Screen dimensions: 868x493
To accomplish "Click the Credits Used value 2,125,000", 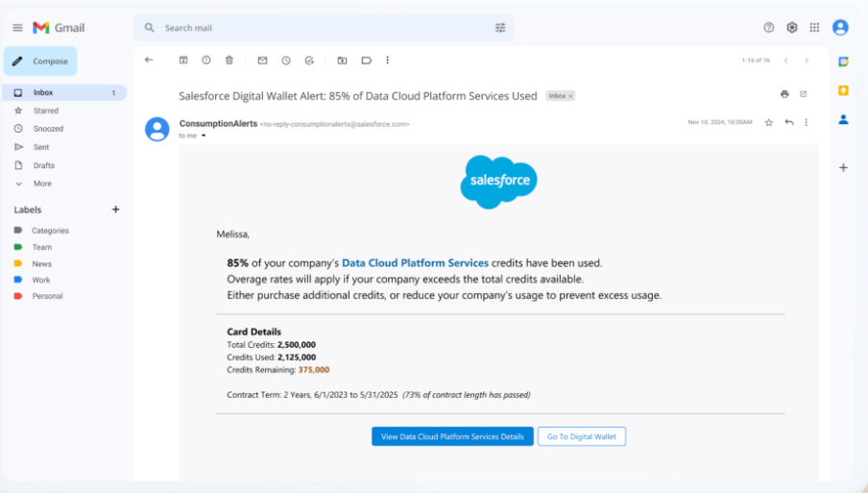I will click(x=297, y=357).
